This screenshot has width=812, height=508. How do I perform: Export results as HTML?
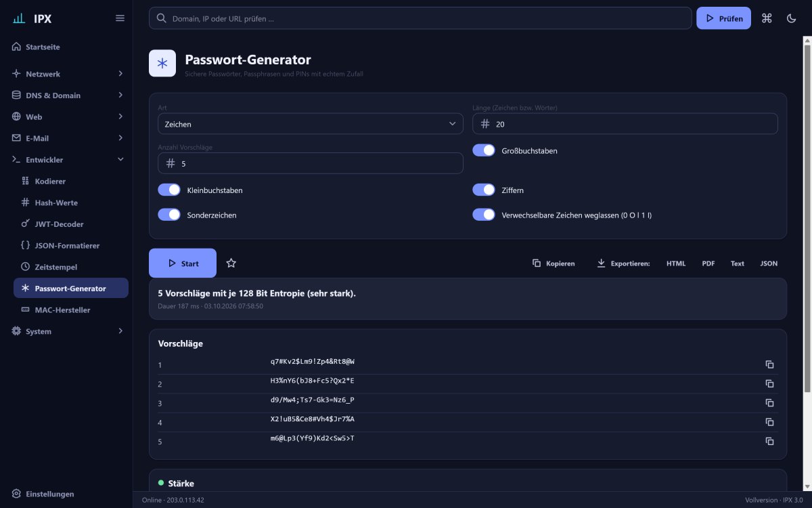tap(676, 263)
